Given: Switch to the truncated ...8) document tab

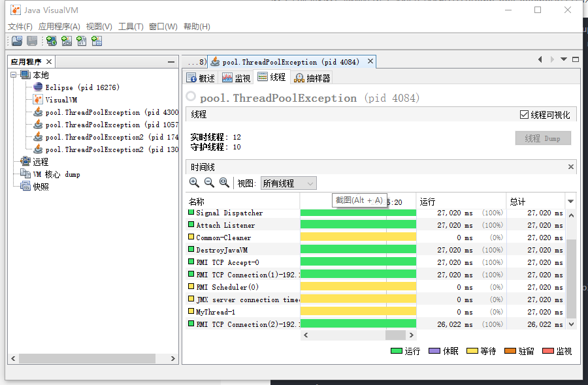Looking at the screenshot, I should pyautogui.click(x=195, y=62).
